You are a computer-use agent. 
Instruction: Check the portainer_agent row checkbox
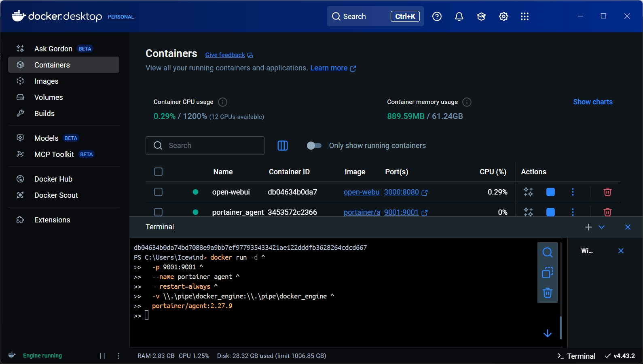point(159,212)
